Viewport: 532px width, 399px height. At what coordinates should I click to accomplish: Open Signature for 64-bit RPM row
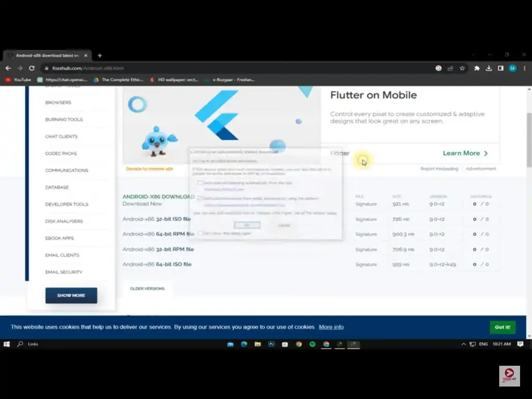[366, 234]
